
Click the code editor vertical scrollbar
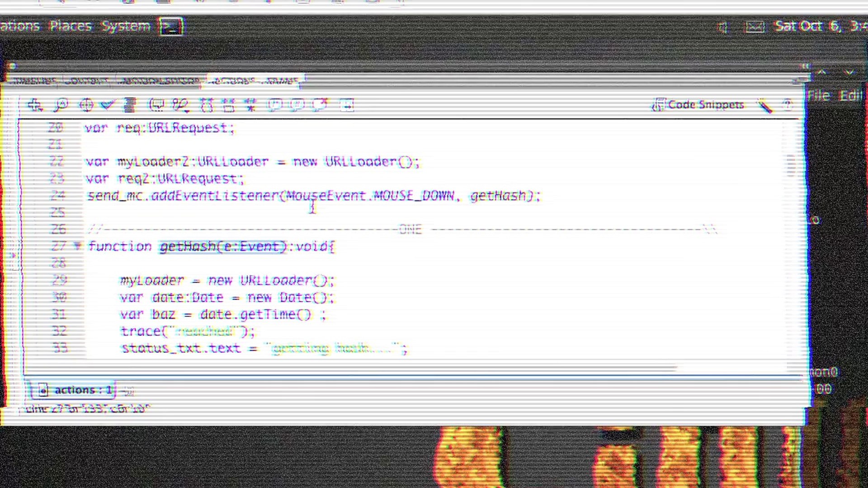[791, 164]
